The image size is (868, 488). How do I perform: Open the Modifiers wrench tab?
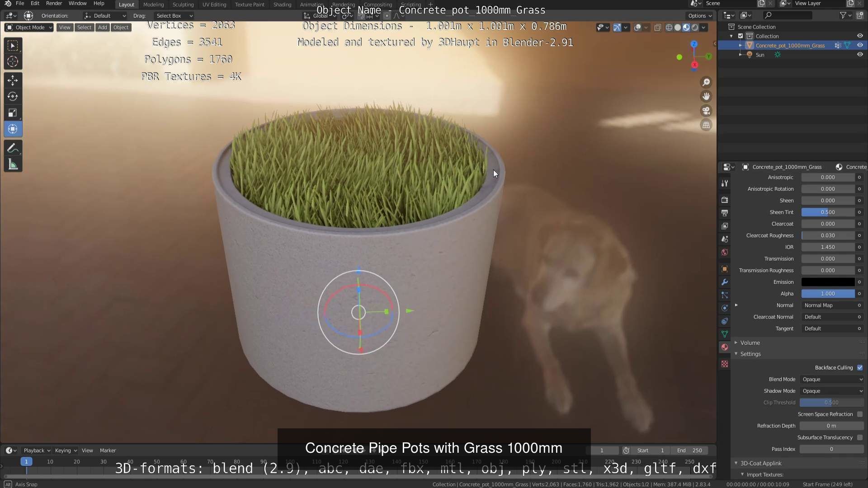click(x=725, y=282)
